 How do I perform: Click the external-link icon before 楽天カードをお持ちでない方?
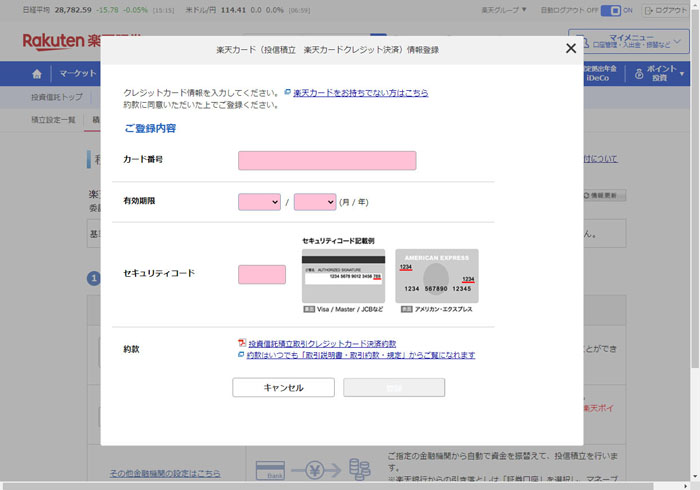(288, 92)
